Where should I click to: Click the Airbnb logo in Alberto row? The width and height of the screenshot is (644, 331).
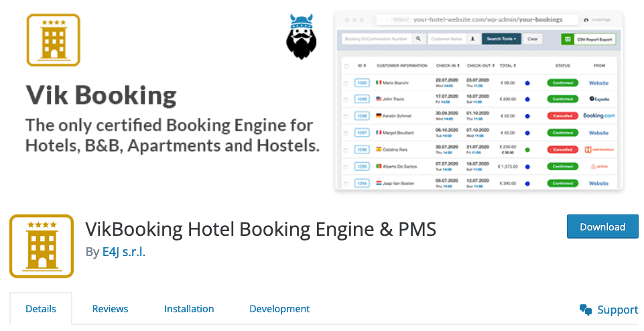tap(599, 166)
